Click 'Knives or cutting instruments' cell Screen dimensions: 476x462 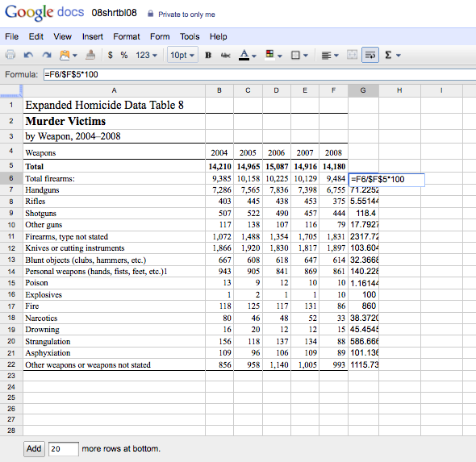114,248
